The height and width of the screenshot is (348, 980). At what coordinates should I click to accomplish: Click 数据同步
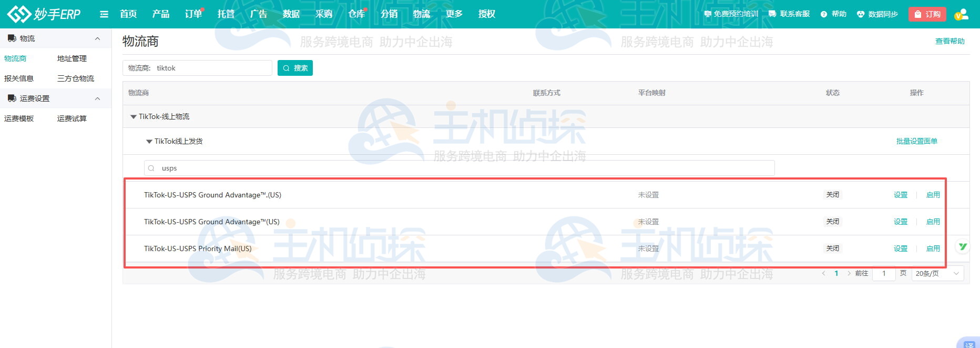pyautogui.click(x=877, y=14)
